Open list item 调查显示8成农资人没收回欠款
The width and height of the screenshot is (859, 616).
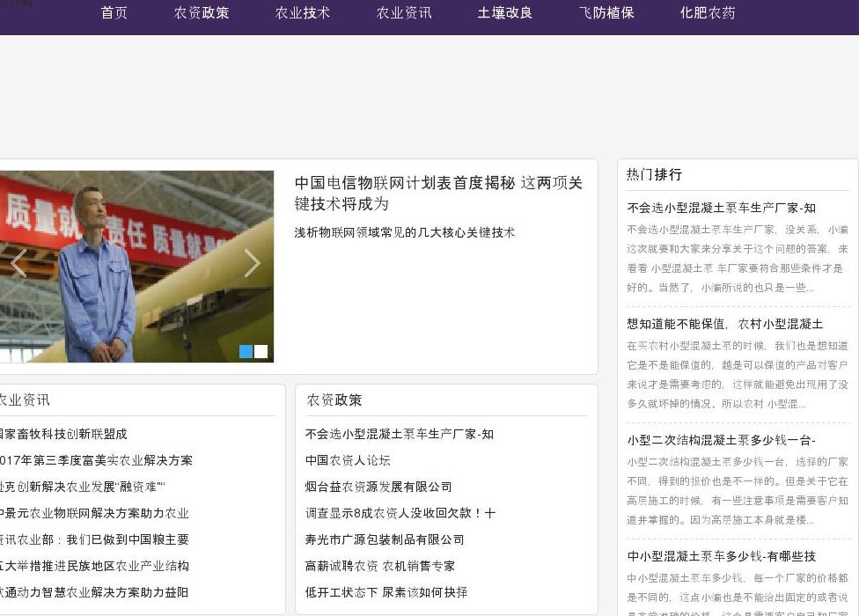pyautogui.click(x=400, y=513)
